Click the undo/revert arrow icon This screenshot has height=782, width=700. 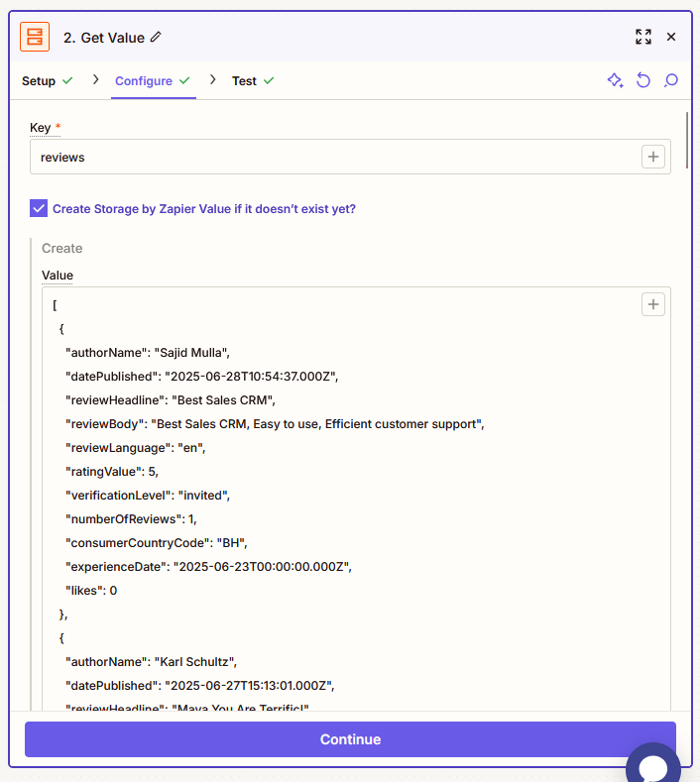(643, 80)
